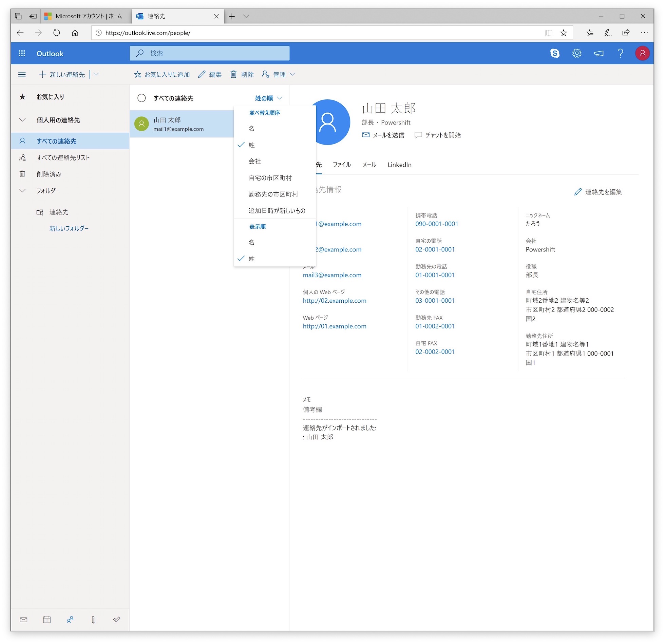665x644 pixels.
Task: Open Calendar from bottom navigation bar
Action: tap(47, 620)
